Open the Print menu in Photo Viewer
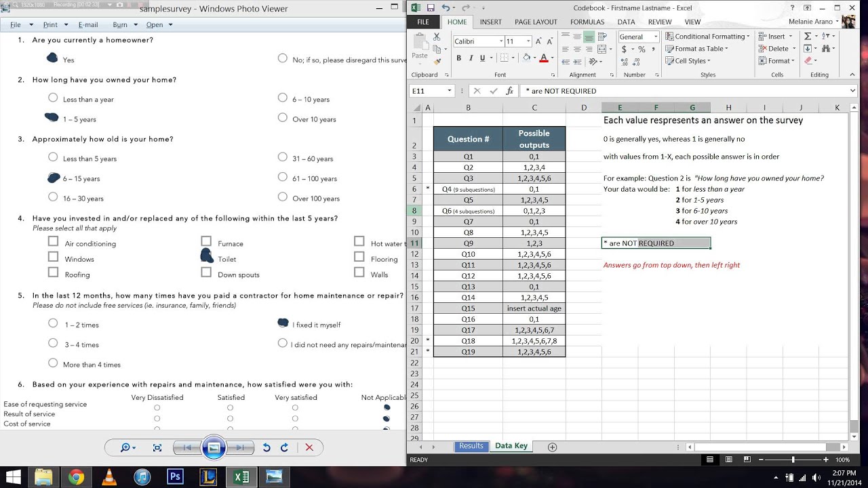Viewport: 868px width, 488px height. pyautogui.click(x=54, y=24)
